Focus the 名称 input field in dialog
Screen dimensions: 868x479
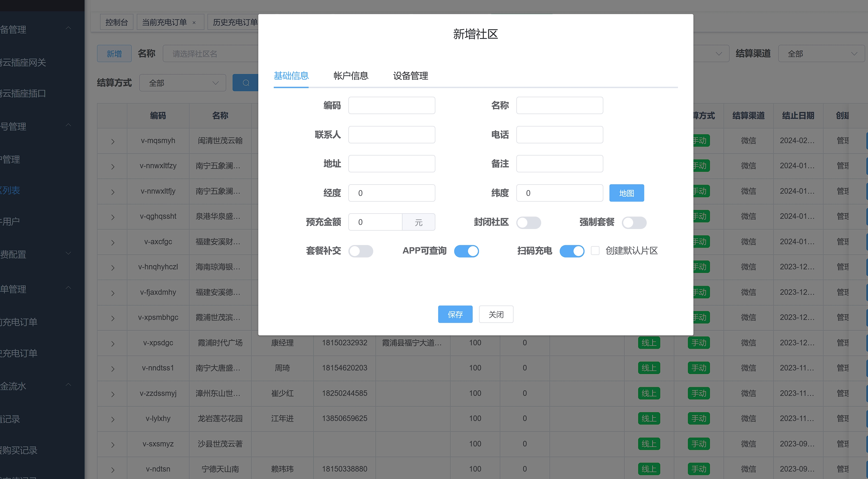(559, 106)
